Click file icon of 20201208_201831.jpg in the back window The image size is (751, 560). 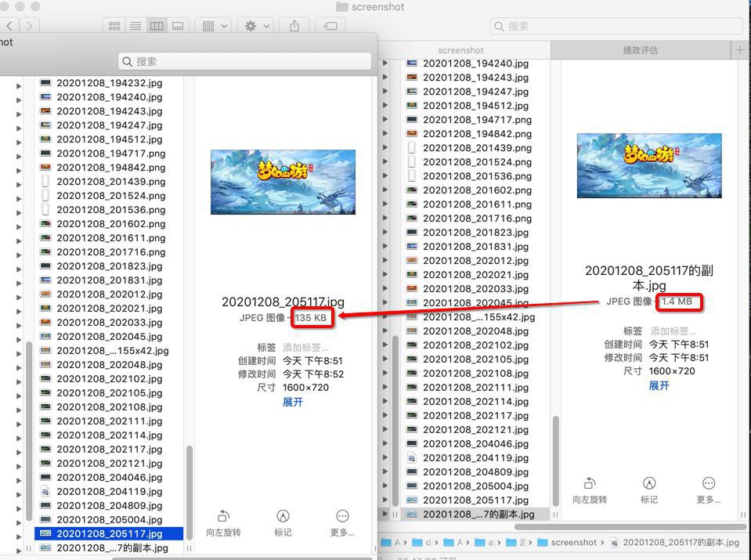(x=412, y=247)
